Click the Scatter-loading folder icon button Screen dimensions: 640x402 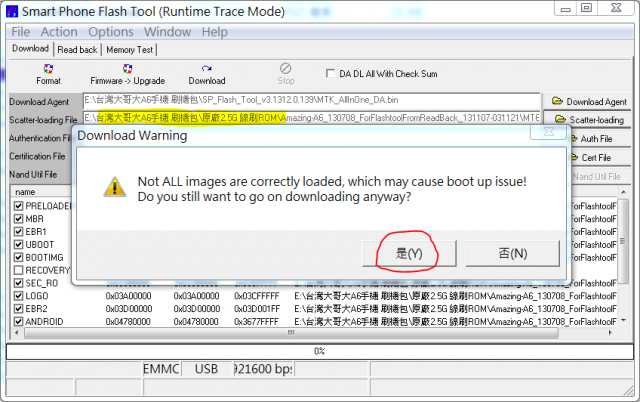click(589, 120)
